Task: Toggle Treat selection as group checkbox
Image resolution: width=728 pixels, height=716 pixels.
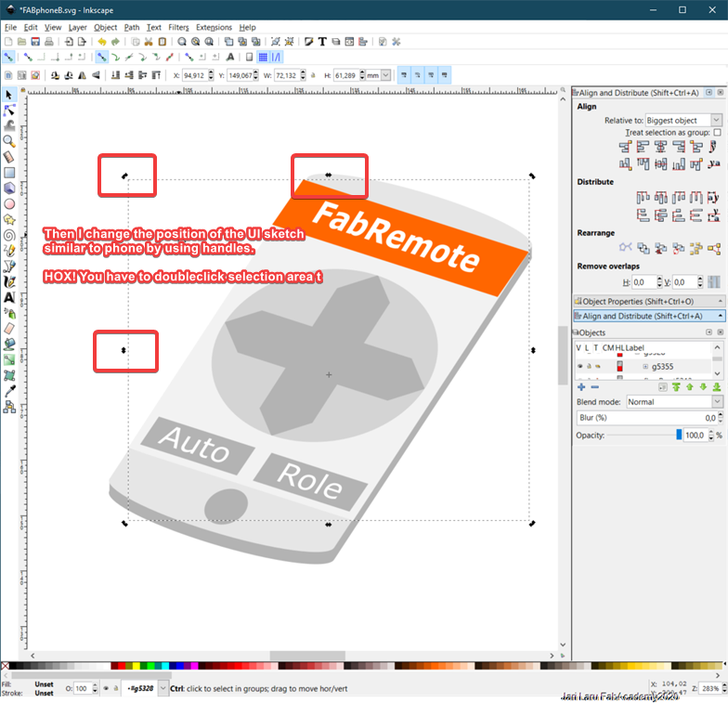Action: click(x=717, y=132)
